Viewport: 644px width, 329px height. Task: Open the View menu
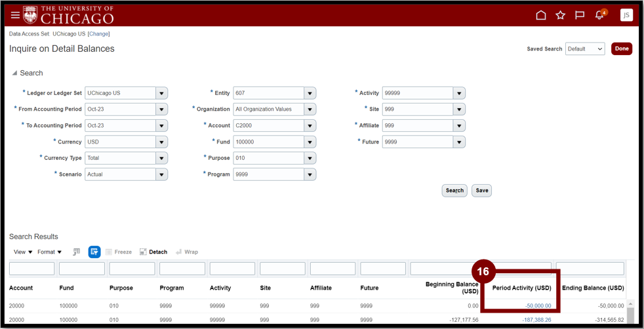point(23,252)
